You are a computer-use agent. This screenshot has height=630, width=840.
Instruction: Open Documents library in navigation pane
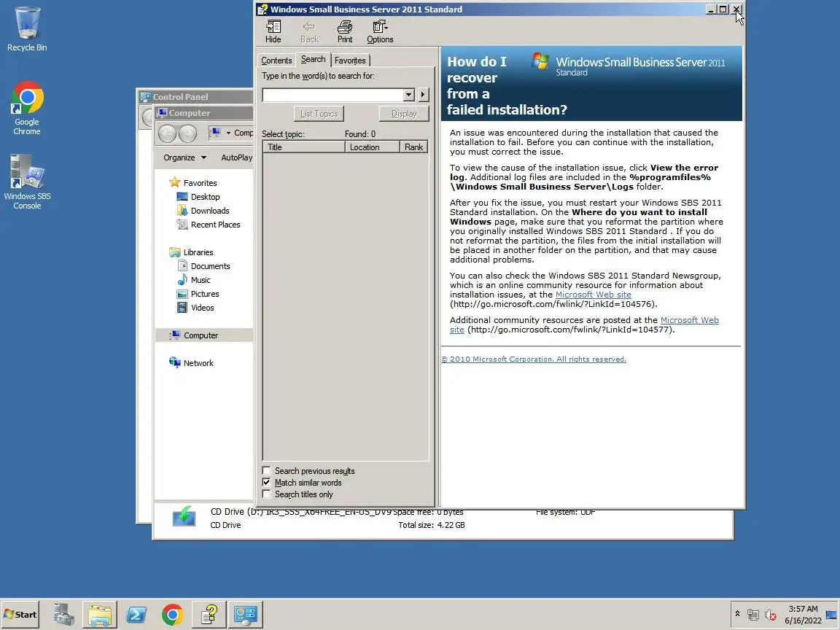(x=210, y=266)
